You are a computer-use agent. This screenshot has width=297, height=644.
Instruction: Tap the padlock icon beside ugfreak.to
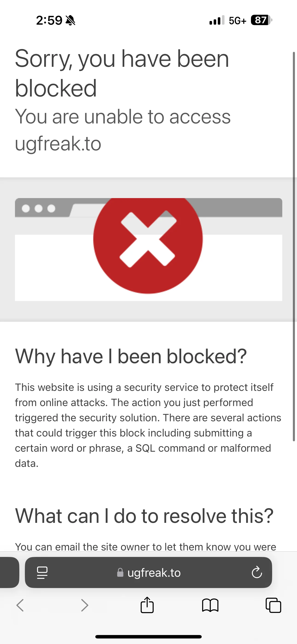pyautogui.click(x=120, y=573)
